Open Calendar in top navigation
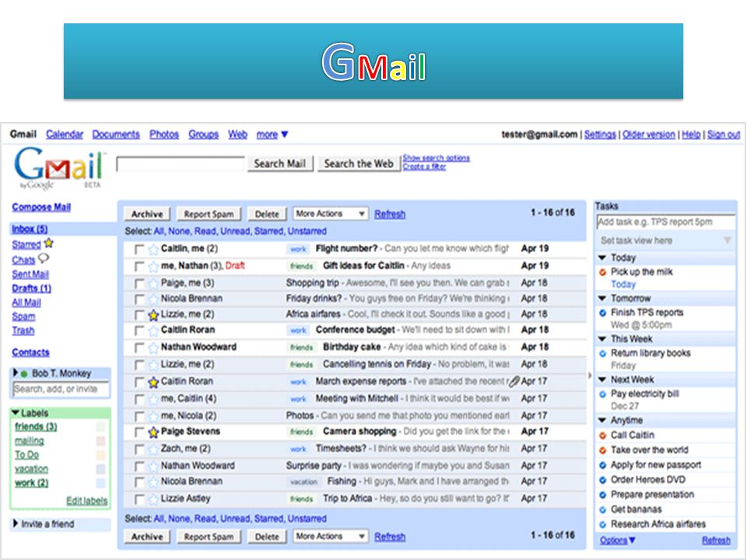Screen dimensions: 747x560 coord(65,135)
